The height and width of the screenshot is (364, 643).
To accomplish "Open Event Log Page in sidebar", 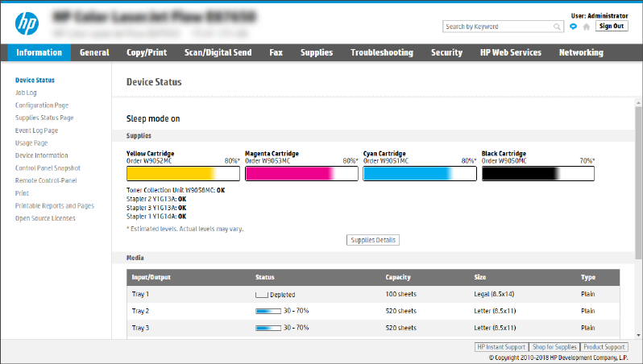I will coord(37,130).
